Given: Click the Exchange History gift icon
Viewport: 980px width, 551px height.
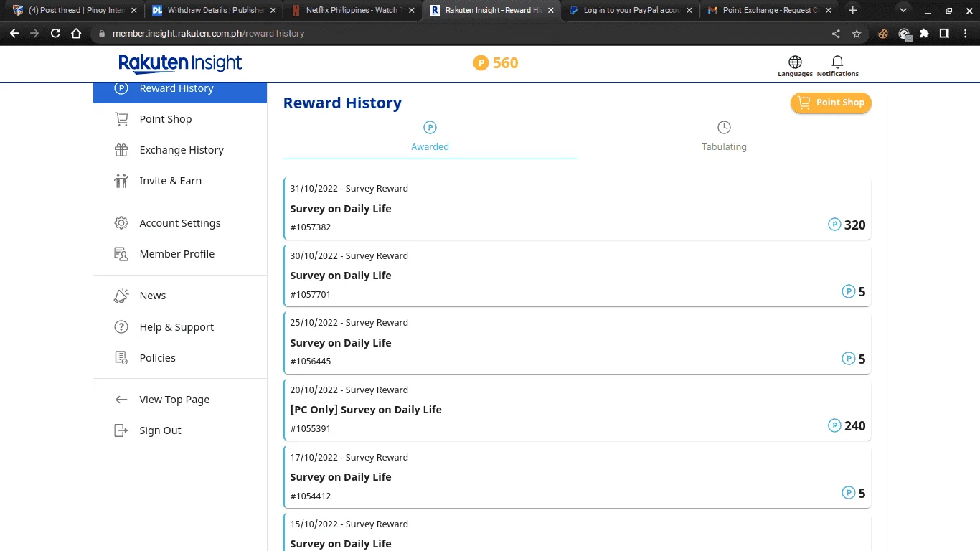Looking at the screenshot, I should tap(121, 150).
